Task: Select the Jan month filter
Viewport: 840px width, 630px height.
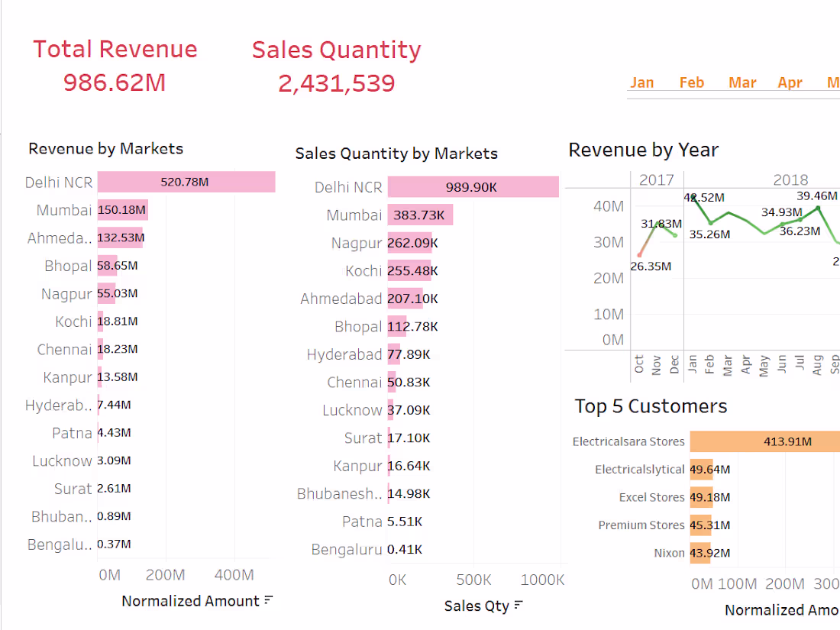Action: pos(641,82)
